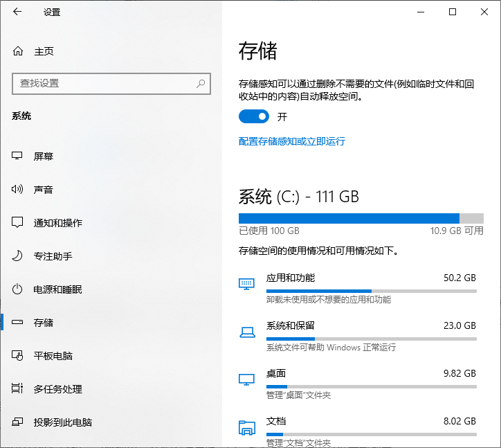The height and width of the screenshot is (448, 501).
Task: Open 文档 storage category
Action: (358, 431)
